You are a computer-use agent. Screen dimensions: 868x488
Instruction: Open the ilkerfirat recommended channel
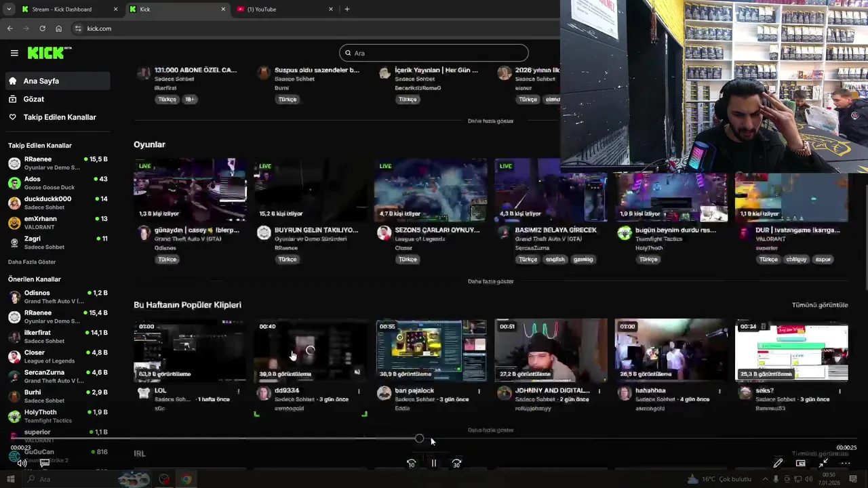pyautogui.click(x=57, y=337)
